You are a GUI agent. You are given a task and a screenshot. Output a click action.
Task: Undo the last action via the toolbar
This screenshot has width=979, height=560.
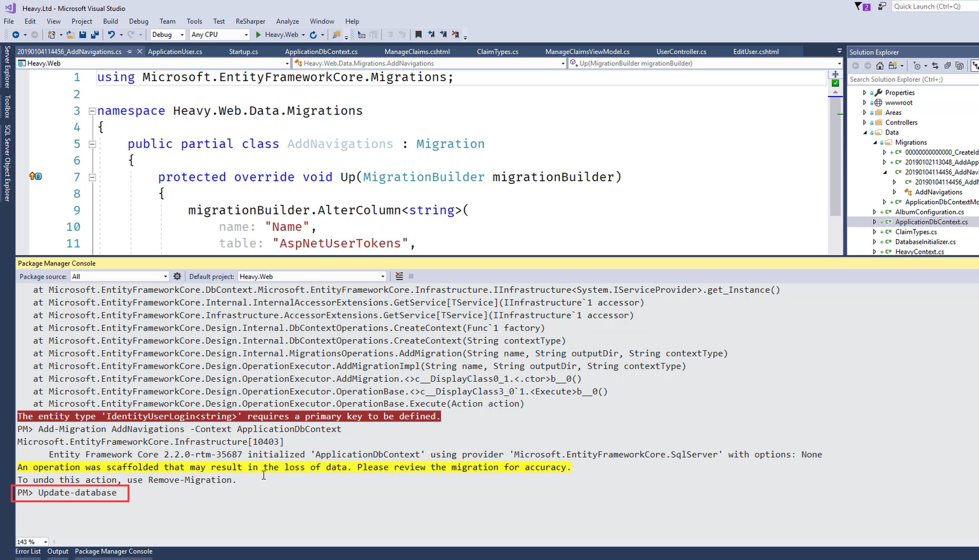pos(112,35)
